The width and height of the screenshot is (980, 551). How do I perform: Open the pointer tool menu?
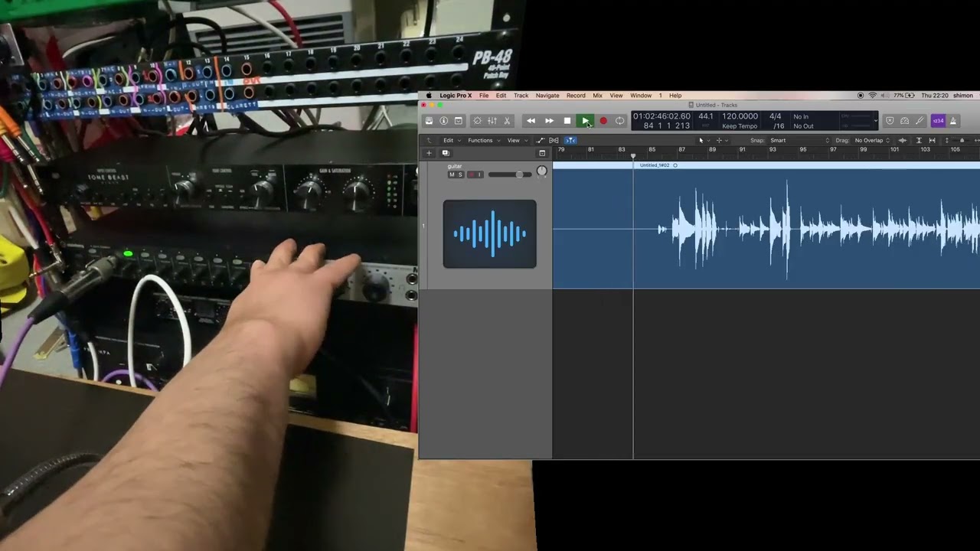tap(703, 140)
